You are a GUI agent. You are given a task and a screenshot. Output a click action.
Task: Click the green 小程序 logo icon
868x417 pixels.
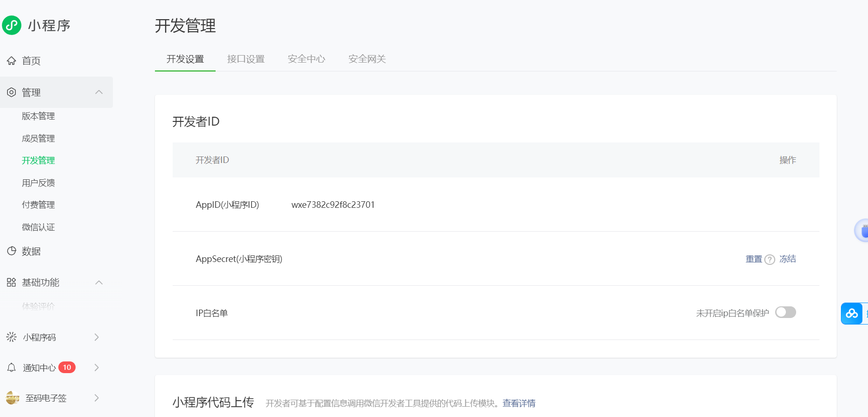pos(12,25)
